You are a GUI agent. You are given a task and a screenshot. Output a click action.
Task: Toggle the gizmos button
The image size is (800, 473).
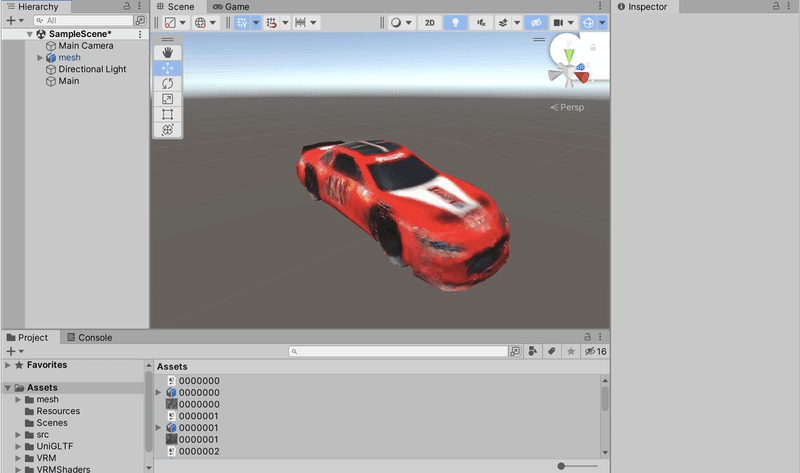point(588,22)
